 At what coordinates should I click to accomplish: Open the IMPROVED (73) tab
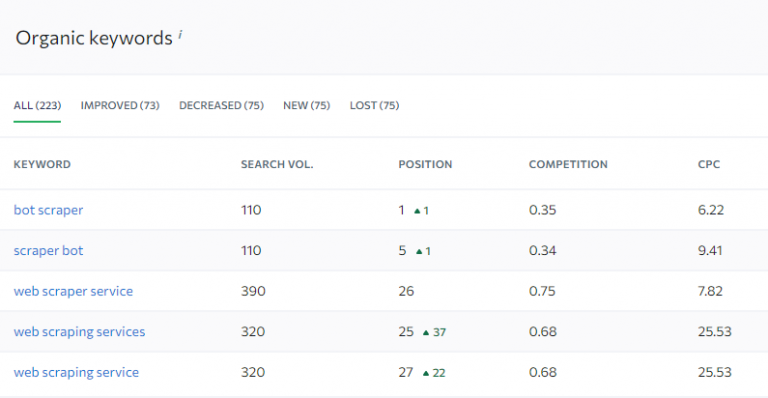point(120,105)
